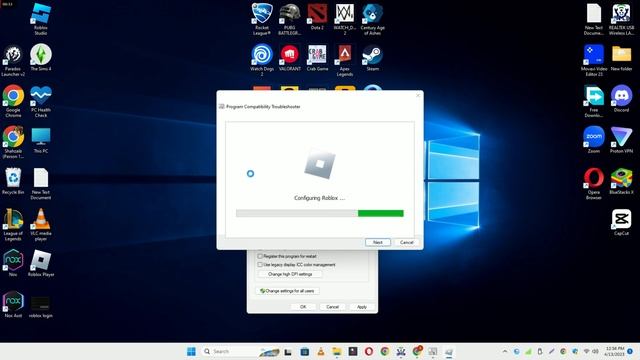Open Google Chrome desktop shortcut
Image resolution: width=640 pixels, height=360 pixels.
pyautogui.click(x=13, y=101)
